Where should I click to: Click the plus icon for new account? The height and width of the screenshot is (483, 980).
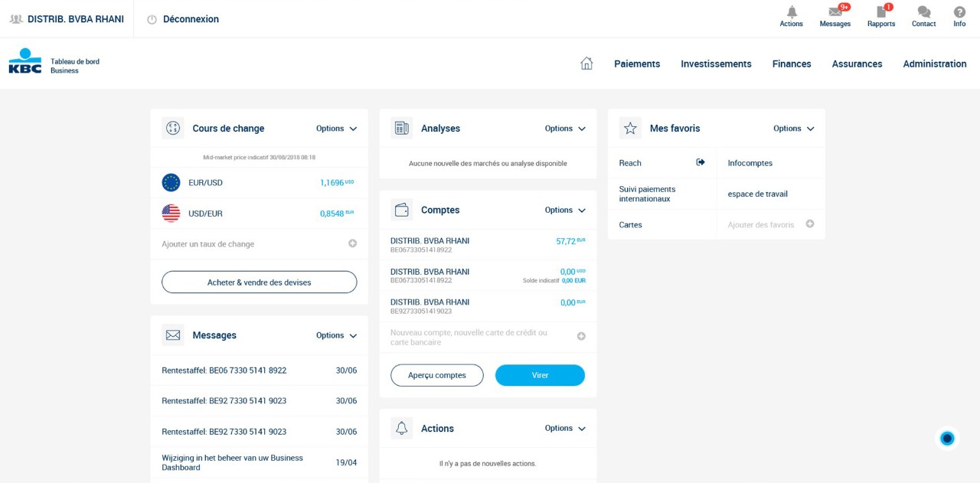tap(581, 336)
